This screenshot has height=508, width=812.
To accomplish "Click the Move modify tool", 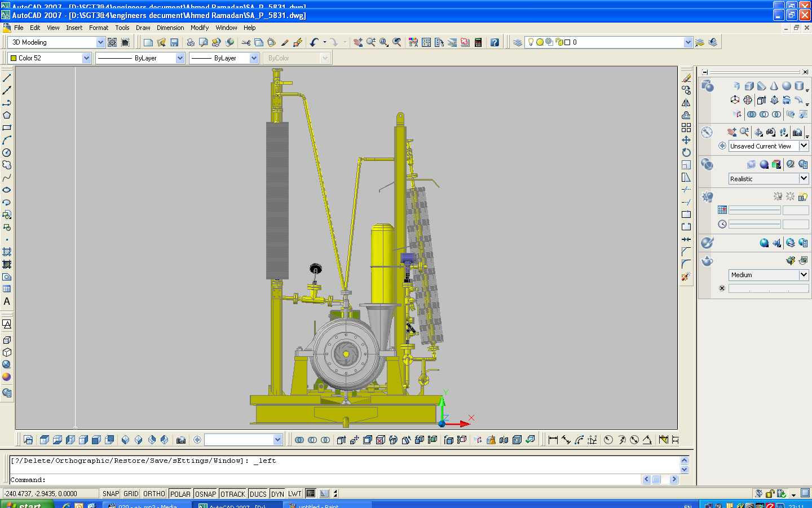I will [686, 140].
